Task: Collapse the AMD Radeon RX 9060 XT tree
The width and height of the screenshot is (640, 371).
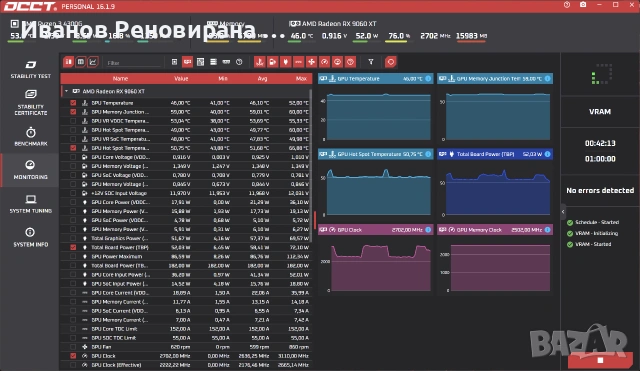Action: (66, 91)
